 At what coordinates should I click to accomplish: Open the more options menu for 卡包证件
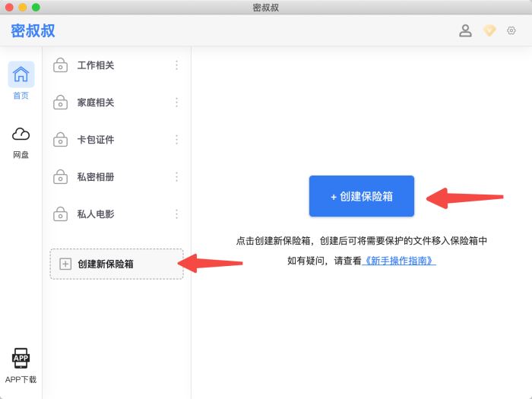pos(177,139)
